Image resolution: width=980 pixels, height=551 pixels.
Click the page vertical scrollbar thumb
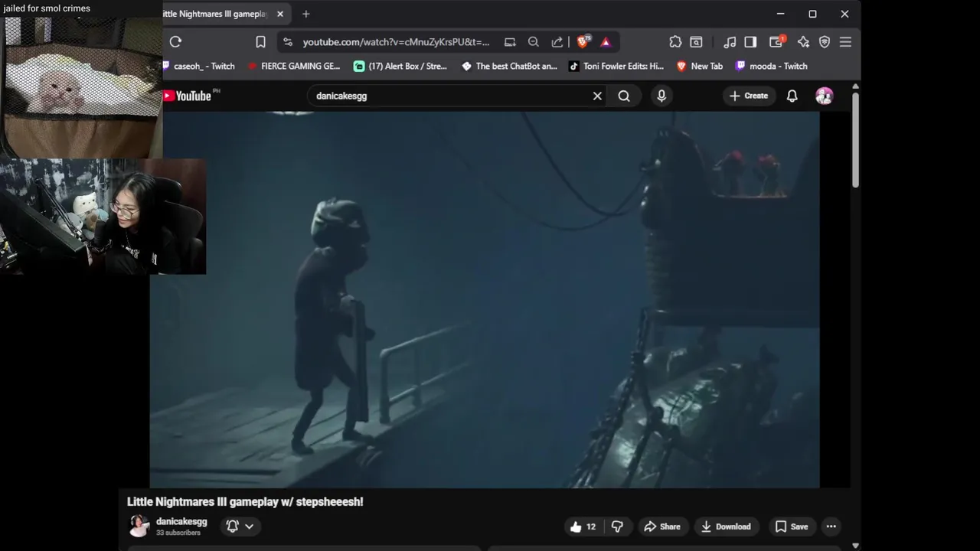855,140
